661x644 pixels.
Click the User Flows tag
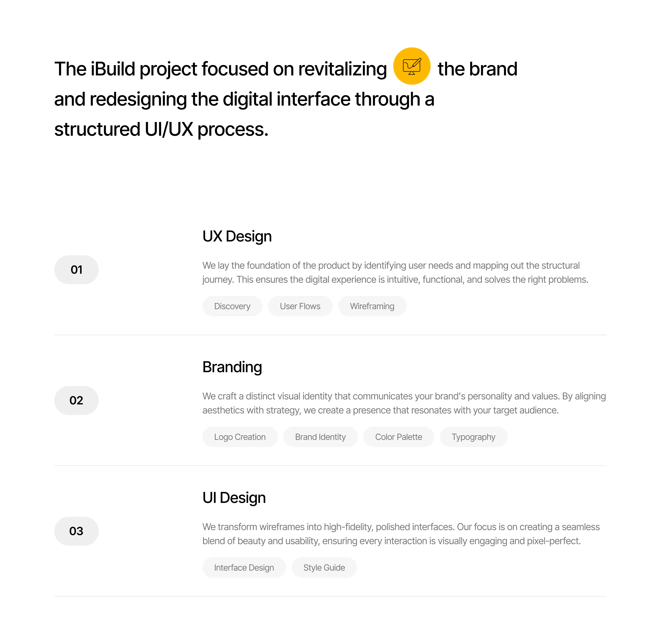point(300,306)
